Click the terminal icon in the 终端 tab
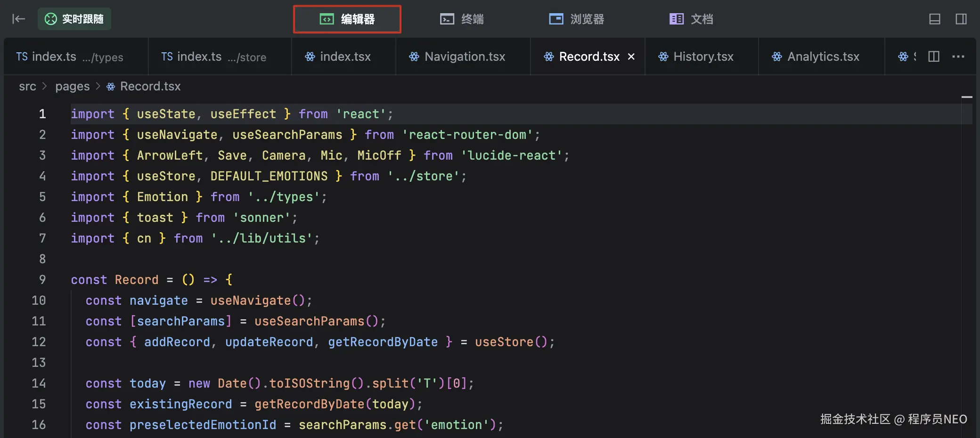The image size is (980, 438). pos(447,19)
